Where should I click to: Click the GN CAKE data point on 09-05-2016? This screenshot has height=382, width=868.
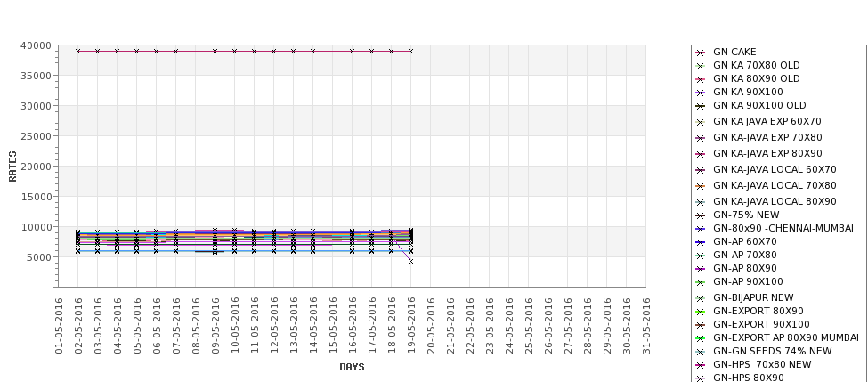(215, 51)
